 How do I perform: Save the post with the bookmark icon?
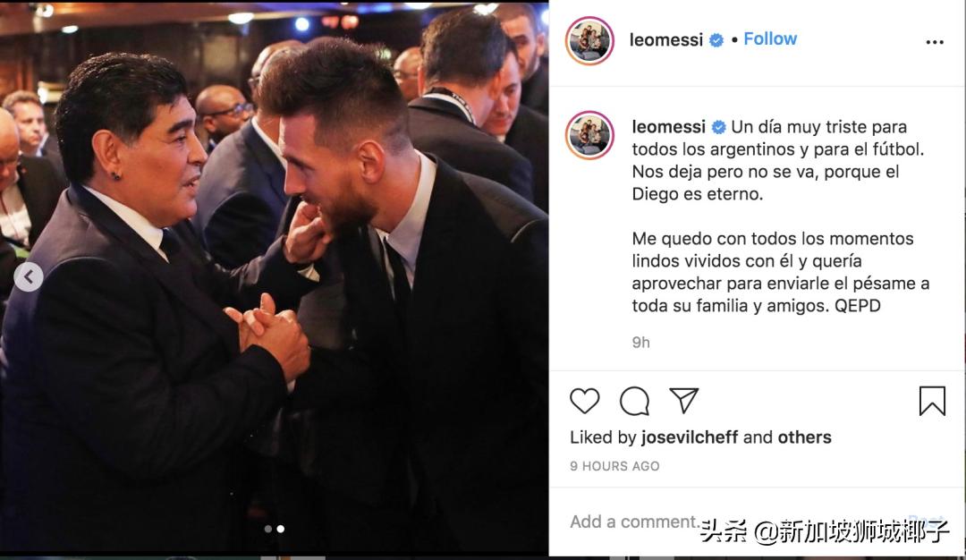[932, 401]
